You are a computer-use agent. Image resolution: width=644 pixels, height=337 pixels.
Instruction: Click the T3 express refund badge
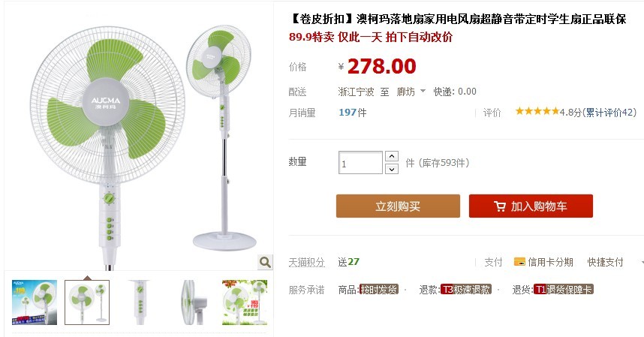466,290
